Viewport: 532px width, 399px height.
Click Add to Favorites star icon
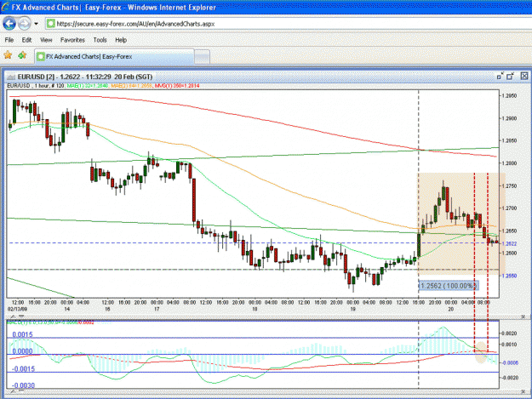(22, 55)
